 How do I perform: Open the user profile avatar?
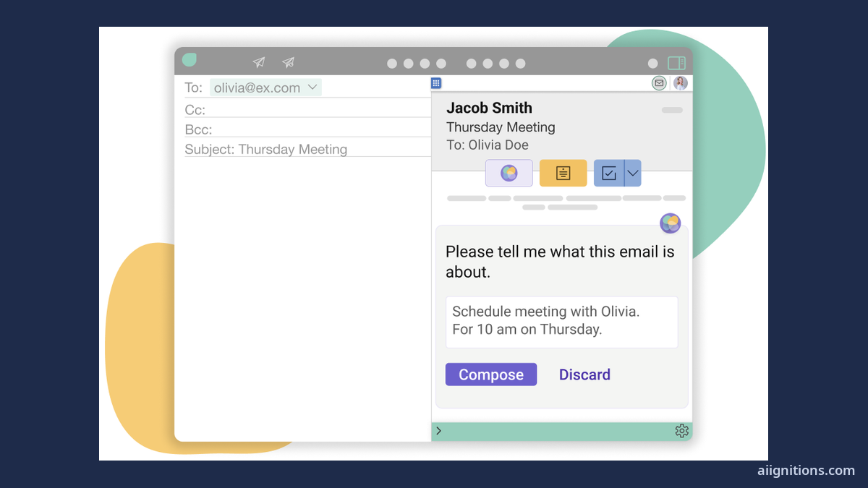680,83
